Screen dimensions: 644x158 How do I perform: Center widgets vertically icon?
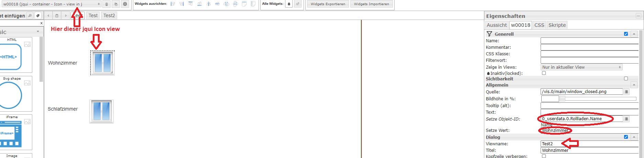(208, 4)
